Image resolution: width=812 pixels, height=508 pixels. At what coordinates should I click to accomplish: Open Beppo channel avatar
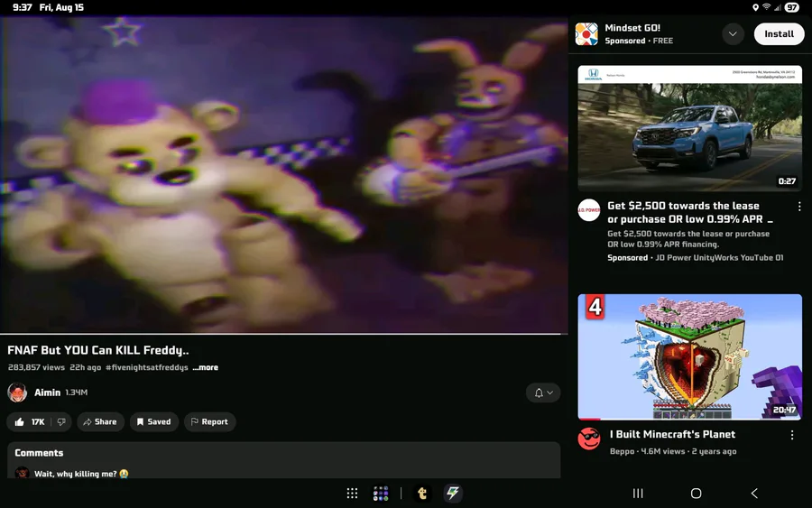tap(589, 439)
